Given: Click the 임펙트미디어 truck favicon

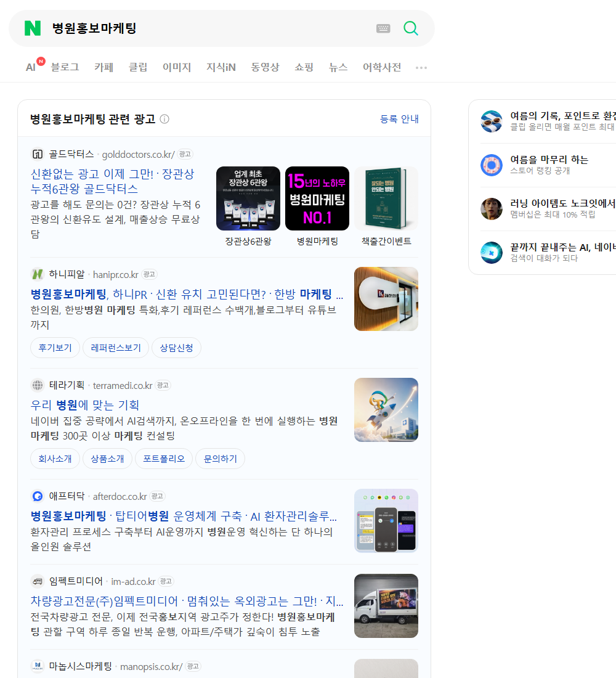Looking at the screenshot, I should pos(38,581).
